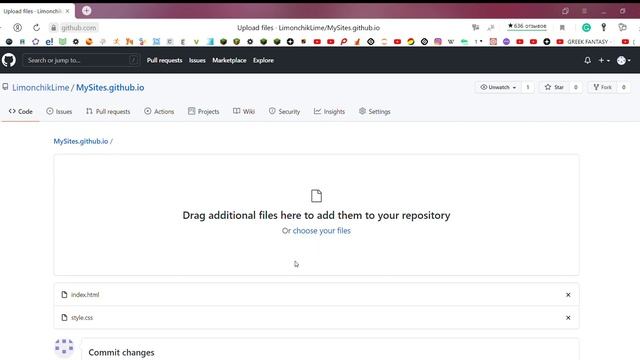Click the MySites.github.io breadcrumb link
This screenshot has height=360, width=640.
coord(81,141)
